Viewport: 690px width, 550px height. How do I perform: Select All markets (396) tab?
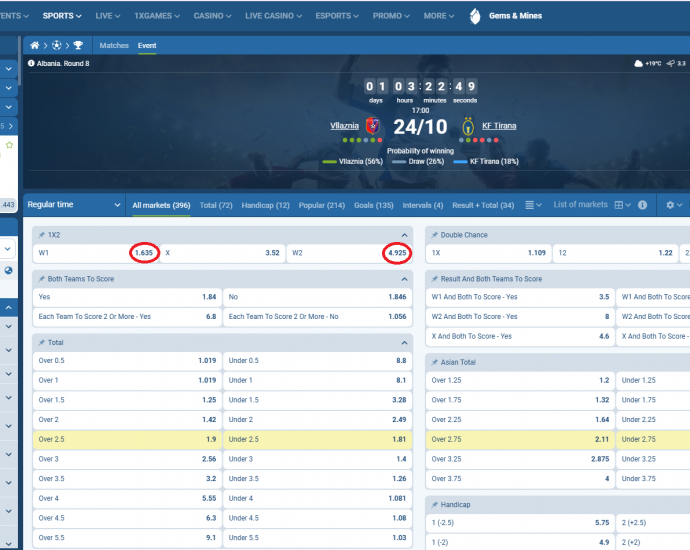click(x=161, y=205)
